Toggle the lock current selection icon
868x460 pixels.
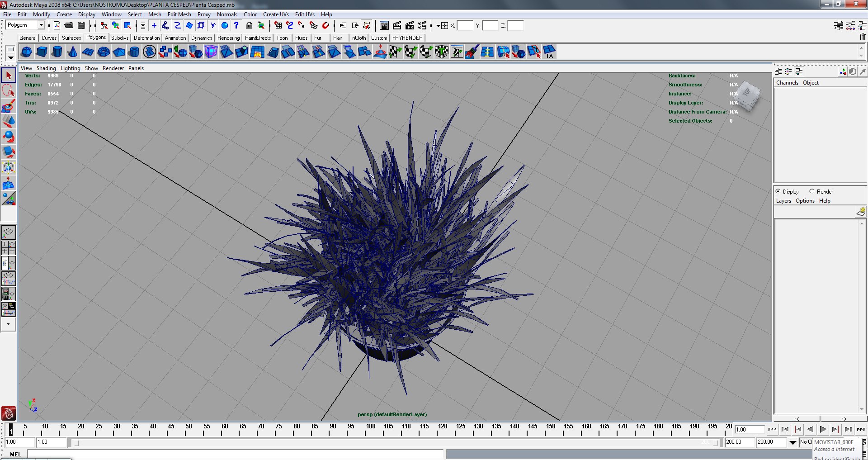click(249, 25)
